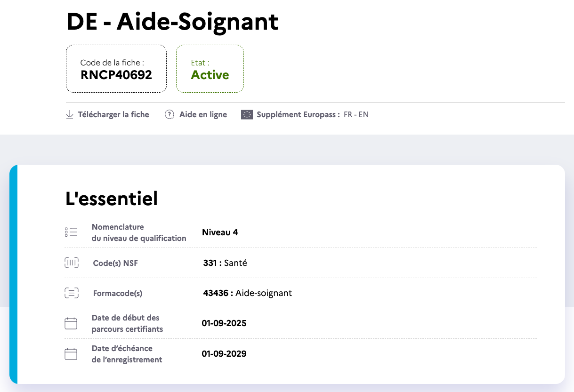Image resolution: width=574 pixels, height=392 pixels.
Task: Click the L'essentiel section heading
Action: 112,199
